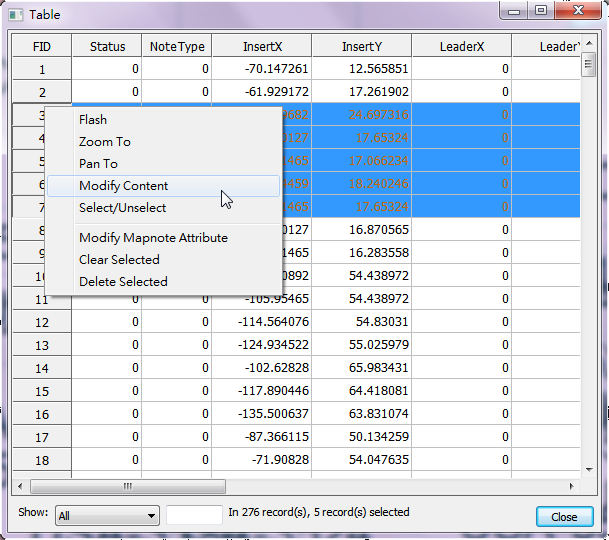Click Select/Unselect in context menu

[x=123, y=208]
